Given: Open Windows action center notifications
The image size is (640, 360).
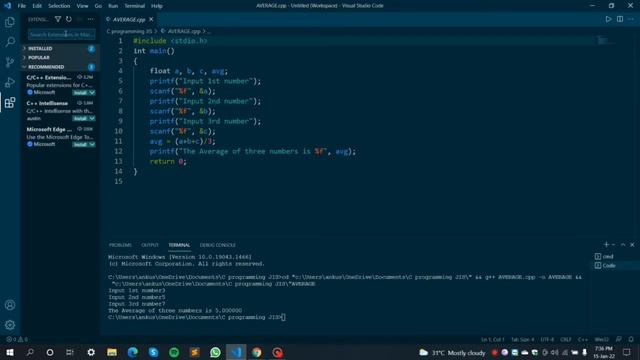Looking at the screenshot, I should click(x=627, y=352).
